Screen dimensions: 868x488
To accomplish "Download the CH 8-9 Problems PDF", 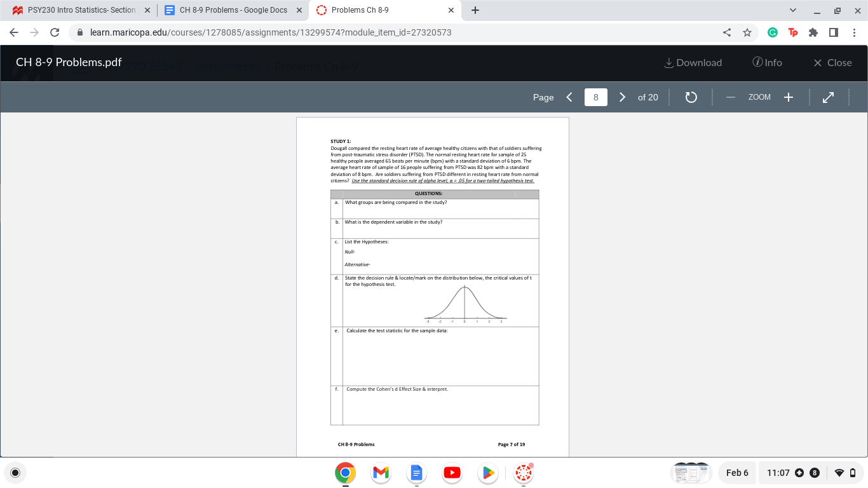I will [x=693, y=62].
